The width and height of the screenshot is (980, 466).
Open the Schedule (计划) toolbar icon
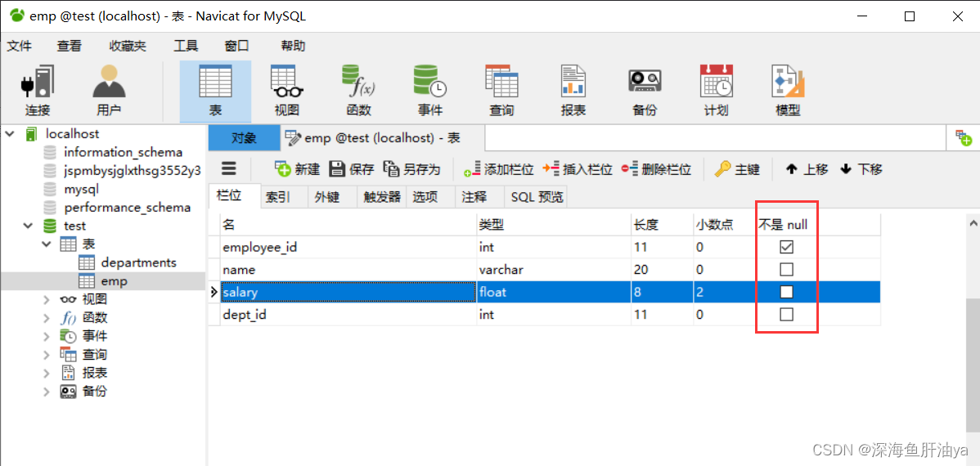click(717, 91)
